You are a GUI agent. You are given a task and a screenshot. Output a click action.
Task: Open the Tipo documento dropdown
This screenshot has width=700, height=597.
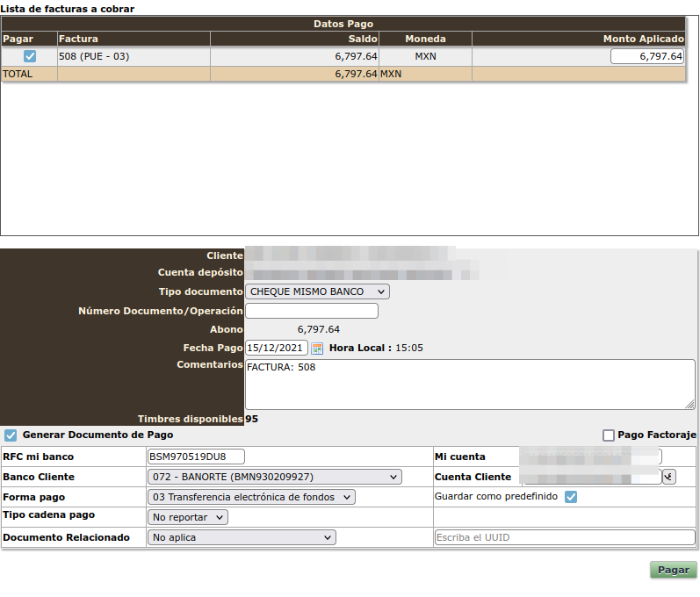317,291
